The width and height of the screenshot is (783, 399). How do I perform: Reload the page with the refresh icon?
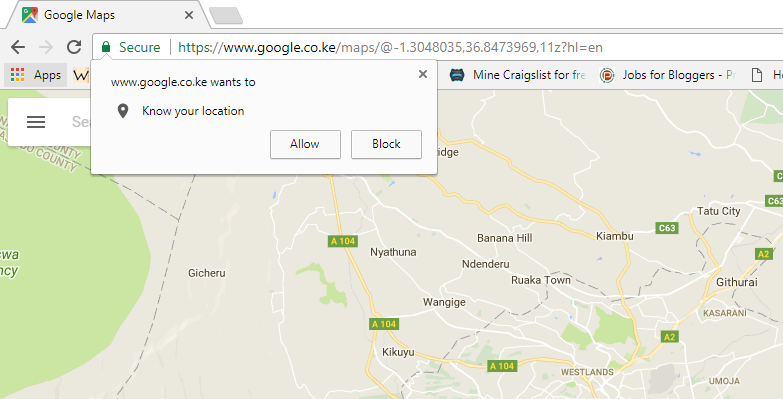74,47
